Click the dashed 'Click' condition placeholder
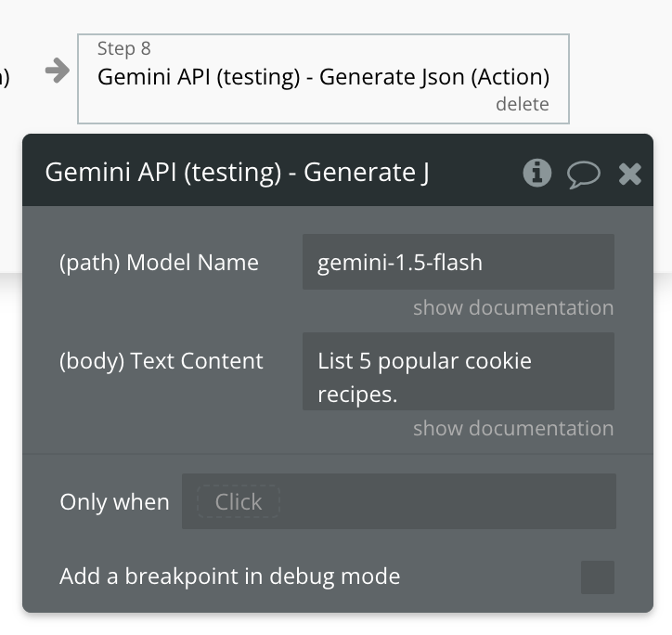This screenshot has width=672, height=635. pos(238,502)
